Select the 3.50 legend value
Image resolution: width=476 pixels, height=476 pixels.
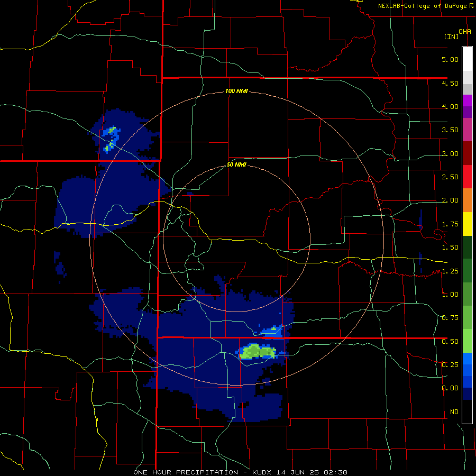(450, 130)
